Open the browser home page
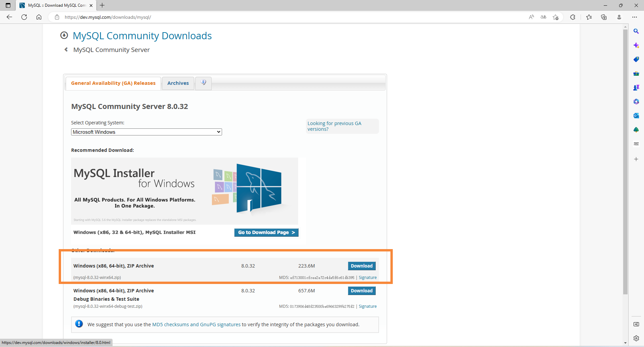The height and width of the screenshot is (347, 644). tap(39, 17)
